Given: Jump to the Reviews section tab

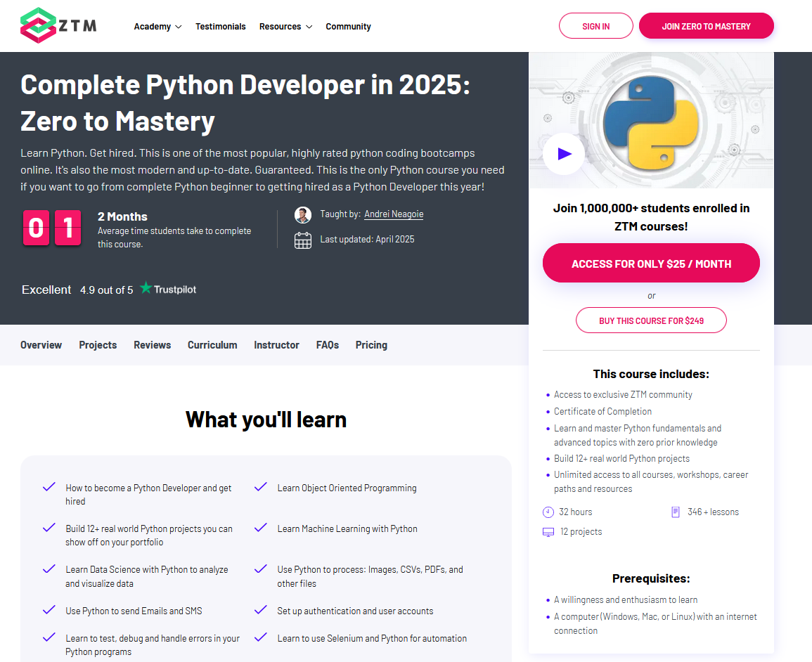Looking at the screenshot, I should (153, 345).
